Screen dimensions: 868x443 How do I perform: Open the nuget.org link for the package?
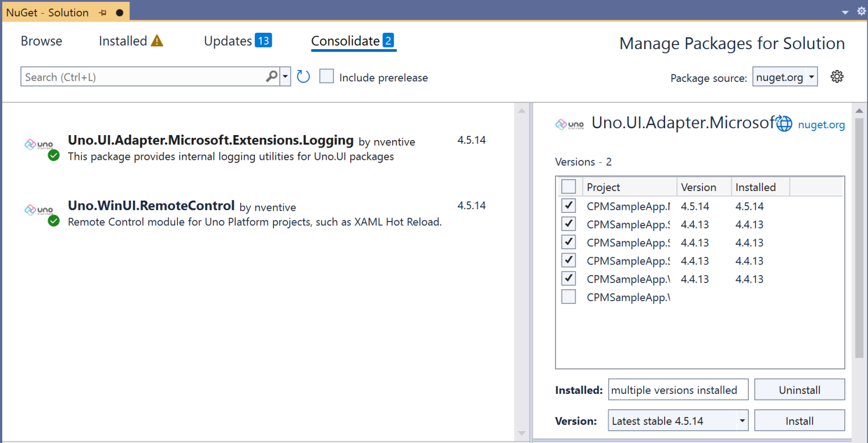tap(821, 124)
